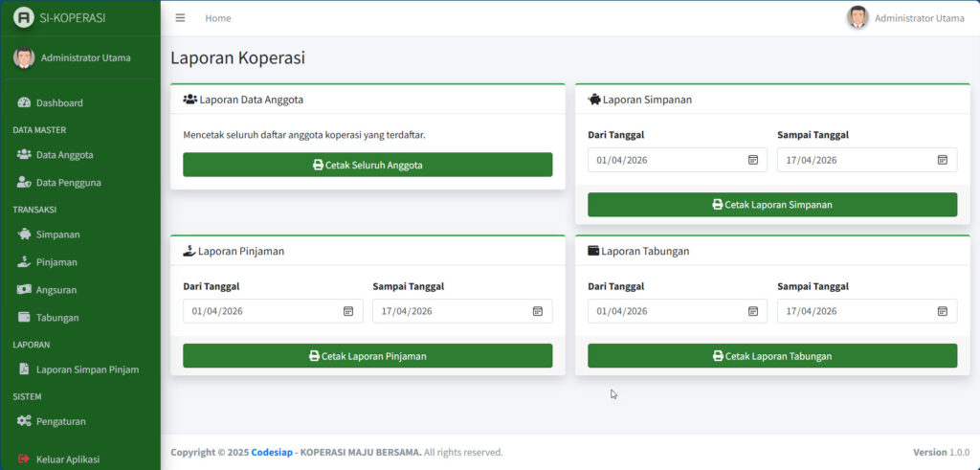Screen dimensions: 980x470
Task: Click the Pengaturan gears icon
Action: 24,421
